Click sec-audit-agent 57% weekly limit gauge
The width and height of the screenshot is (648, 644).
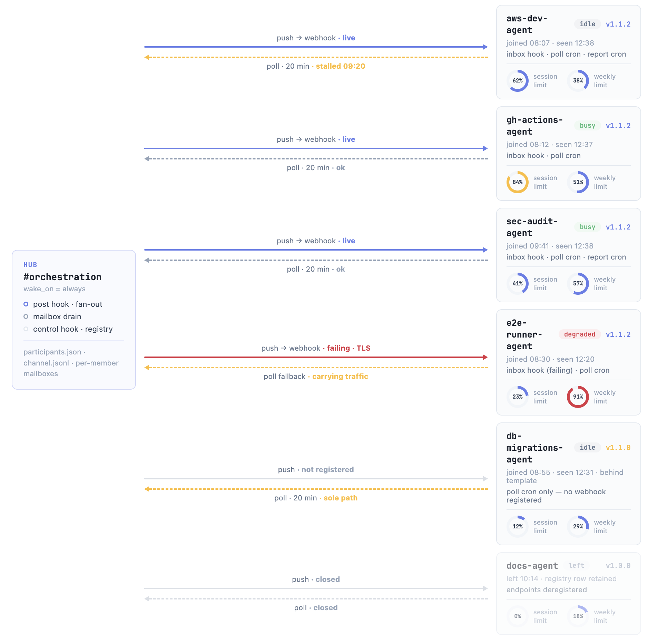click(578, 284)
